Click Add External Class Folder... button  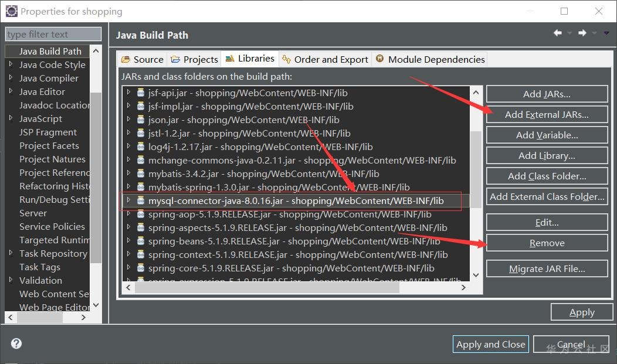pyautogui.click(x=547, y=196)
